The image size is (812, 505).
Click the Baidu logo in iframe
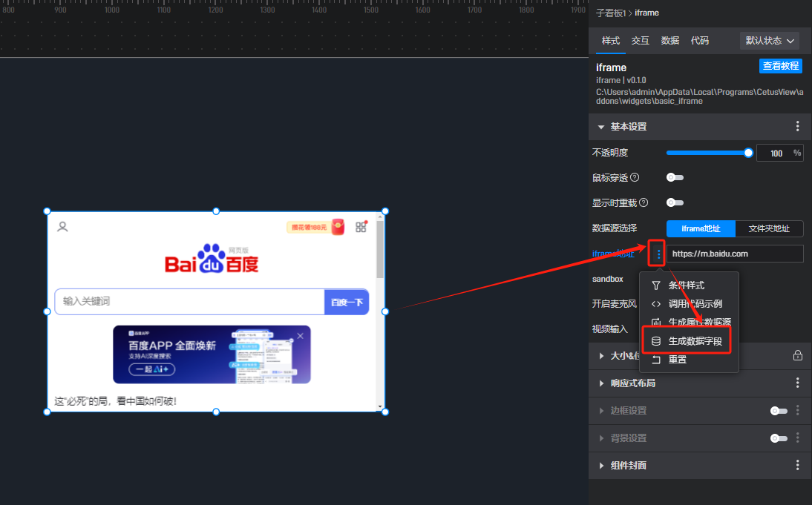coord(212,258)
